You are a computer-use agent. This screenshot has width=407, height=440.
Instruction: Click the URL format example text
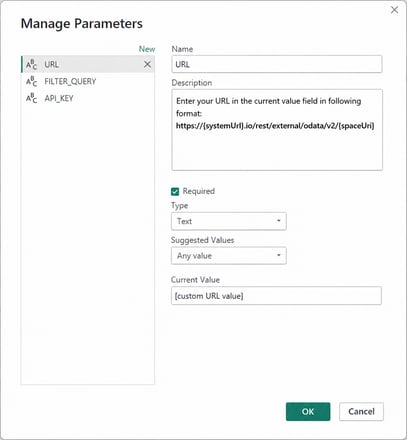click(275, 126)
